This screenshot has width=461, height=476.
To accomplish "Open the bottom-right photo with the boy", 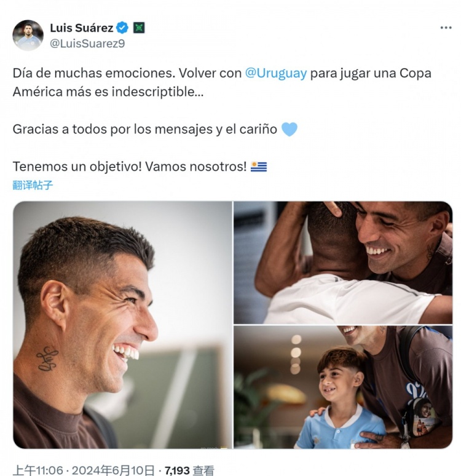I will tap(343, 387).
